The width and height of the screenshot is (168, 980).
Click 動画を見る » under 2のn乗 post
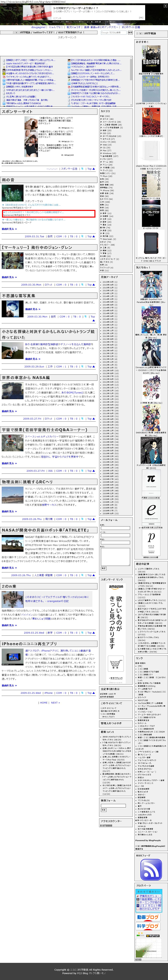coord(9,625)
